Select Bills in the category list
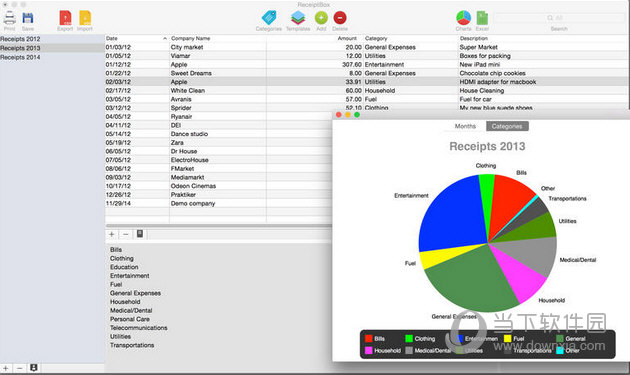The width and height of the screenshot is (630, 375). [116, 250]
